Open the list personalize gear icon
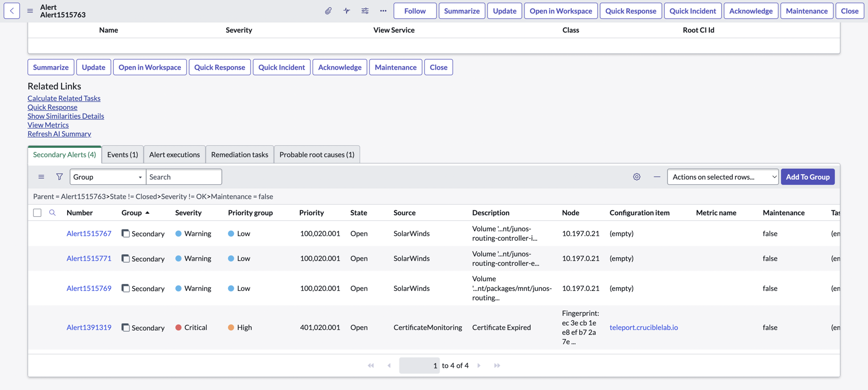Screen dimensions: 868x390 [x=636, y=177]
